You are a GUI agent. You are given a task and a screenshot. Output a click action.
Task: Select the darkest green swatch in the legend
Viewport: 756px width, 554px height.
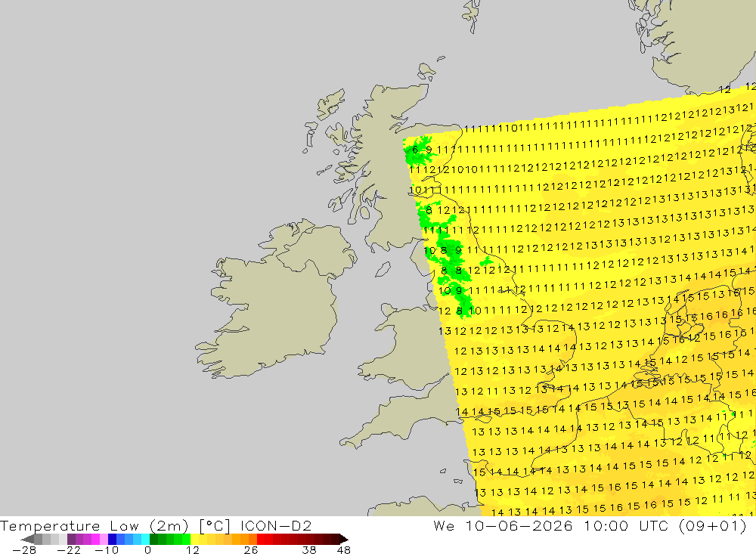pyautogui.click(x=153, y=539)
